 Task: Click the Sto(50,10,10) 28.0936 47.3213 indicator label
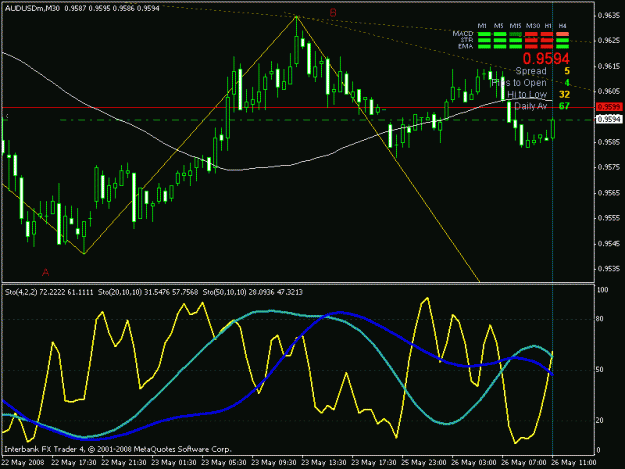(x=253, y=292)
